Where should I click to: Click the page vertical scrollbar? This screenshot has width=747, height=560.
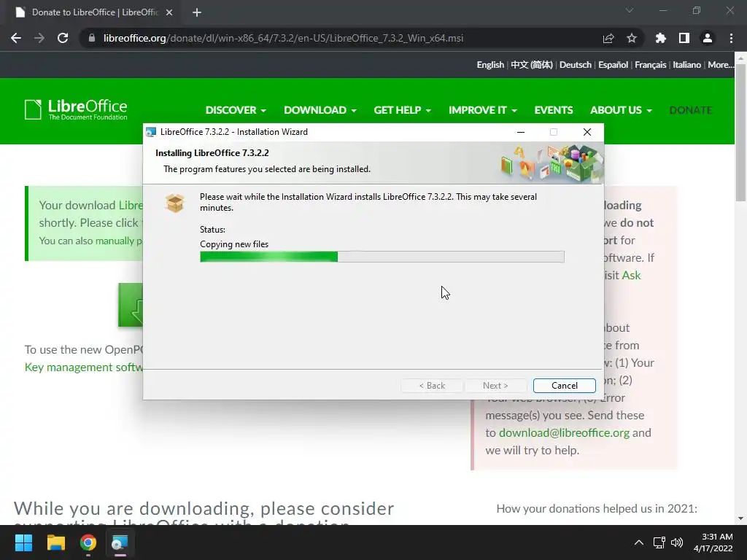pos(740,131)
